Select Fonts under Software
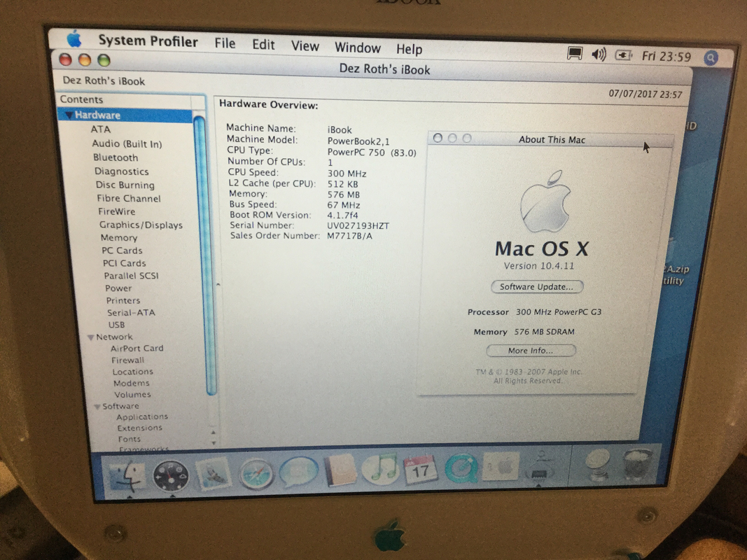The height and width of the screenshot is (560, 747). click(130, 439)
